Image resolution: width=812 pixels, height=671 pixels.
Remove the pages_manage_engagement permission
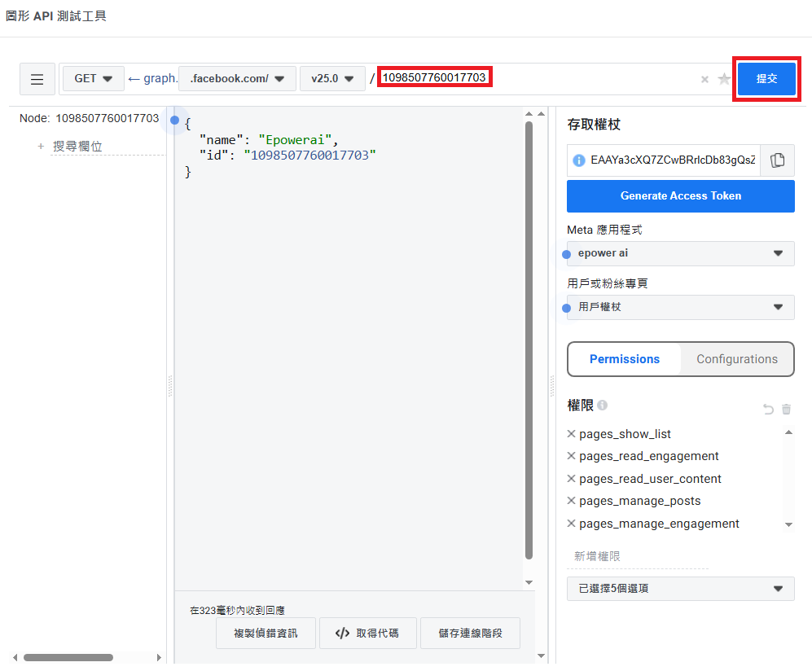coord(571,524)
